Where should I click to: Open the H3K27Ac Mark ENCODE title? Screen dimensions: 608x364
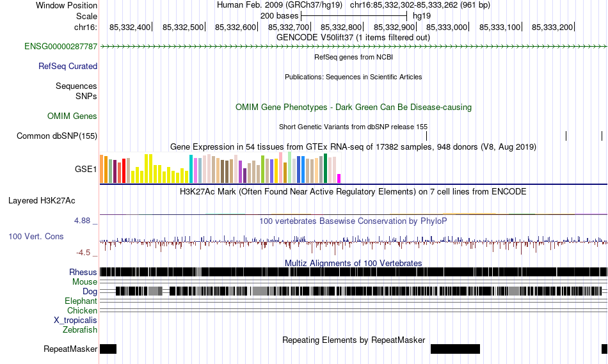pos(353,191)
